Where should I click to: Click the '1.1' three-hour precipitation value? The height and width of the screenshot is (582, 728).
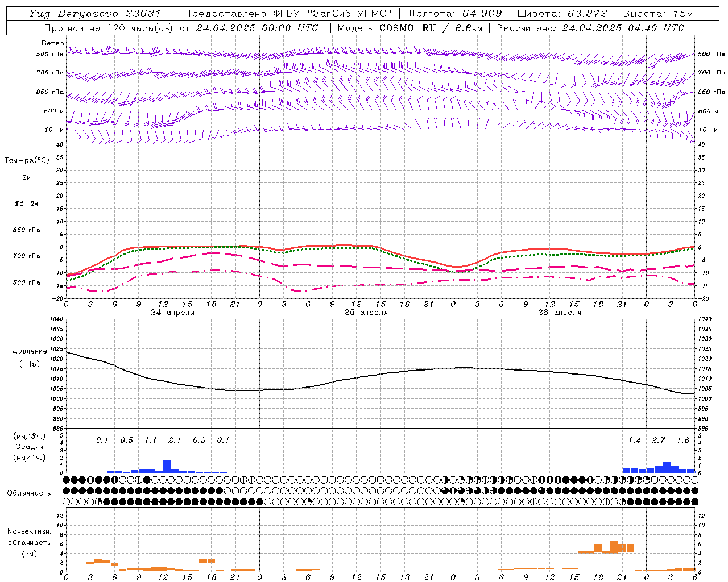coord(151,440)
